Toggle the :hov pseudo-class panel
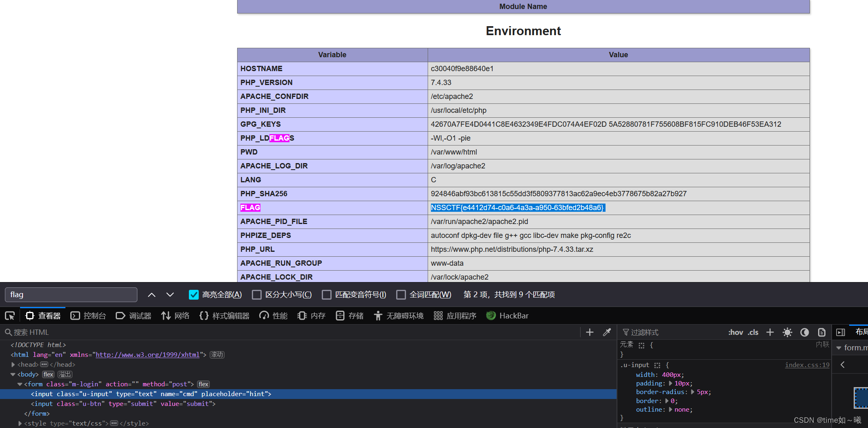 click(736, 332)
